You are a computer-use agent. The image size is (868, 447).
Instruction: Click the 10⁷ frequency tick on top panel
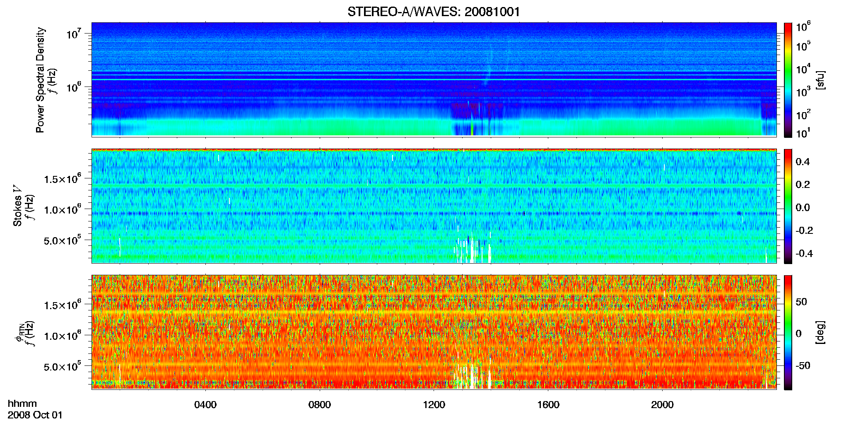tap(73, 33)
